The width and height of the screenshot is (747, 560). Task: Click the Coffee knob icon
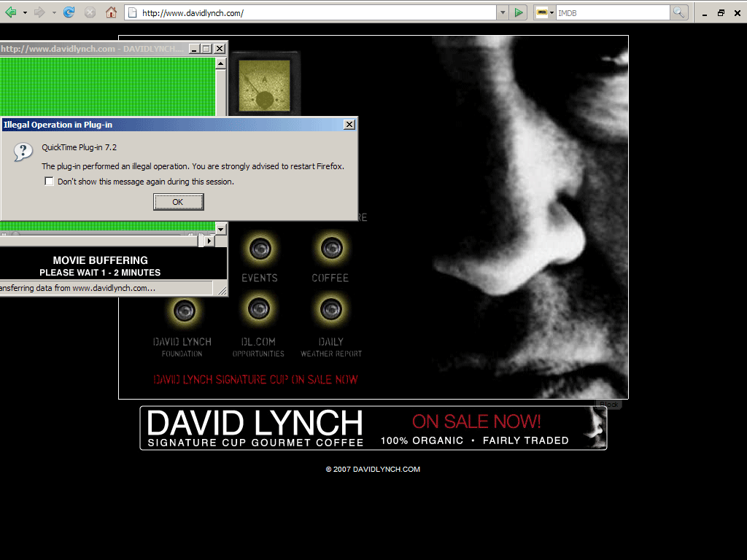pyautogui.click(x=331, y=248)
